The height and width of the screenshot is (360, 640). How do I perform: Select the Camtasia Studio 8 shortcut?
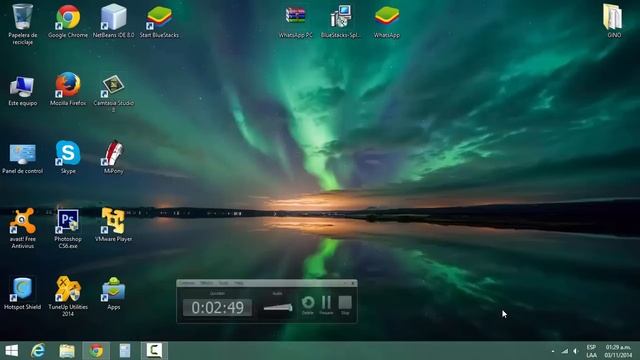113,92
